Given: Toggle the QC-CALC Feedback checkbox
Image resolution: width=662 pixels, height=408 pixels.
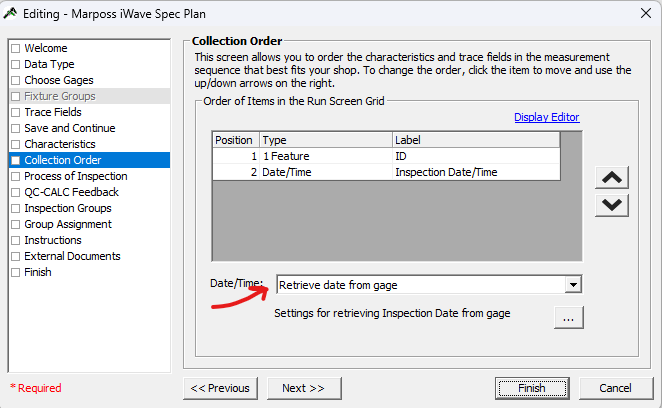Looking at the screenshot, I should [16, 193].
